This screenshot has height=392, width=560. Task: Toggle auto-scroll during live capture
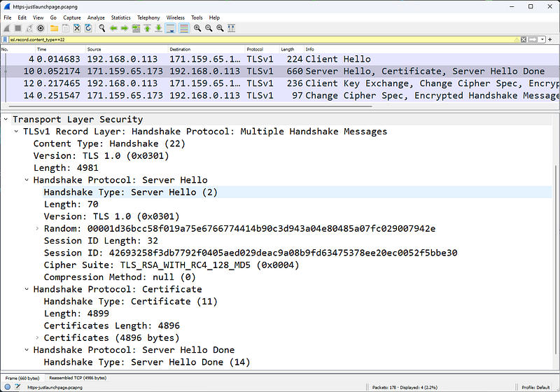(x=170, y=28)
